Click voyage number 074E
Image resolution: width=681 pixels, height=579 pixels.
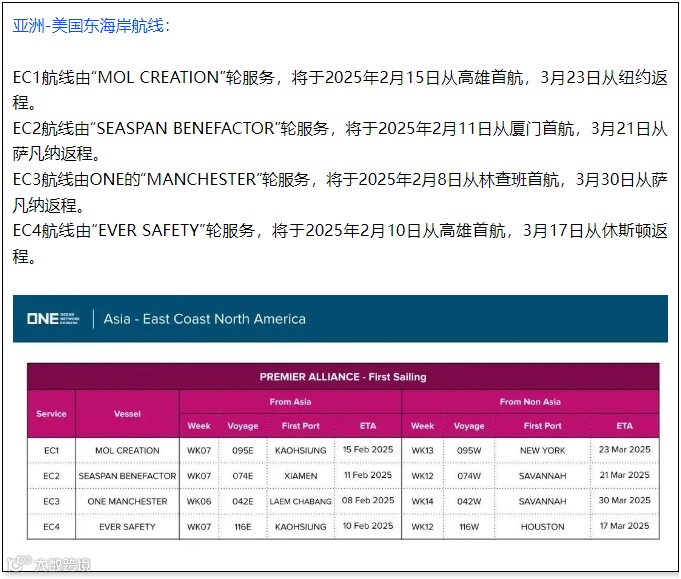(242, 476)
